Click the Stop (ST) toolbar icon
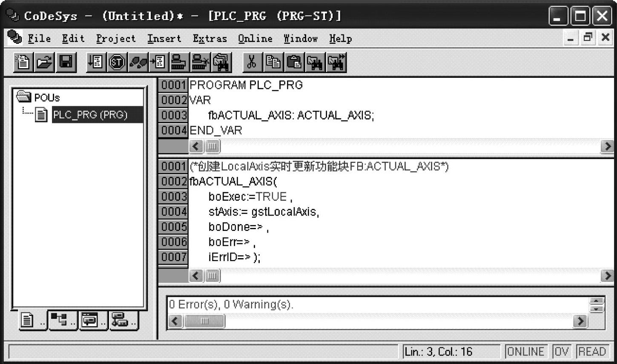Image resolution: width=617 pixels, height=364 pixels. tap(117, 63)
